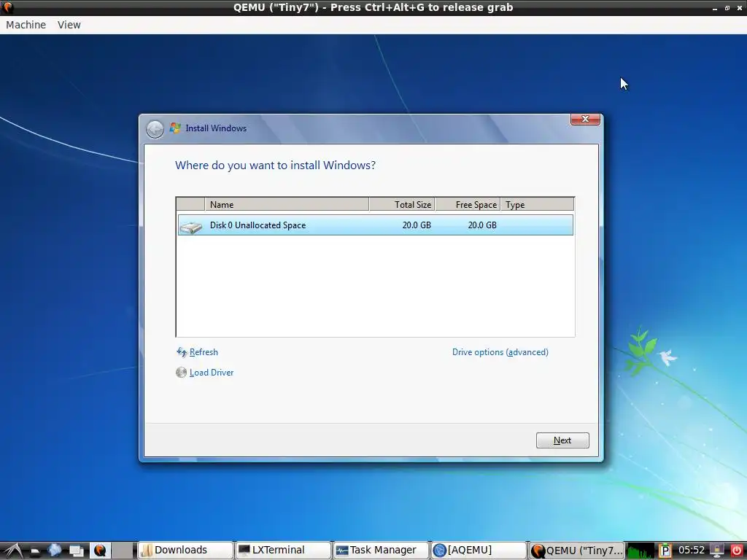Viewport: 747px width, 560px height.
Task: Click the hard drive icon for Disk 0
Action: tap(191, 227)
